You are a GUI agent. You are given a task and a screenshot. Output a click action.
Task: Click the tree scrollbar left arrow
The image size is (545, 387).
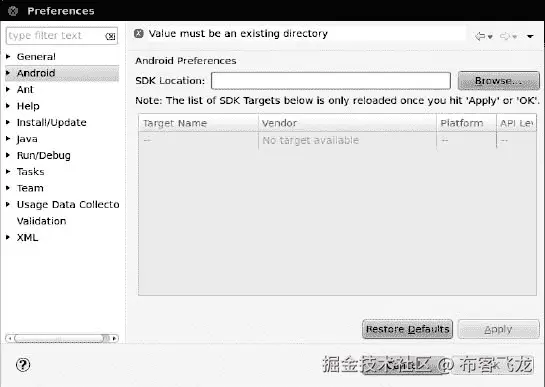coord(10,338)
